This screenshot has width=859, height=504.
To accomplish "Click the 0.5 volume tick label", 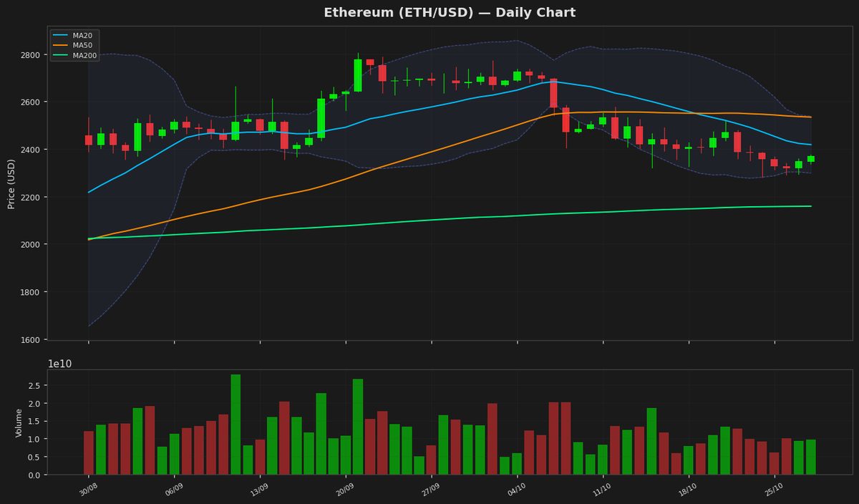I will click(x=36, y=457).
